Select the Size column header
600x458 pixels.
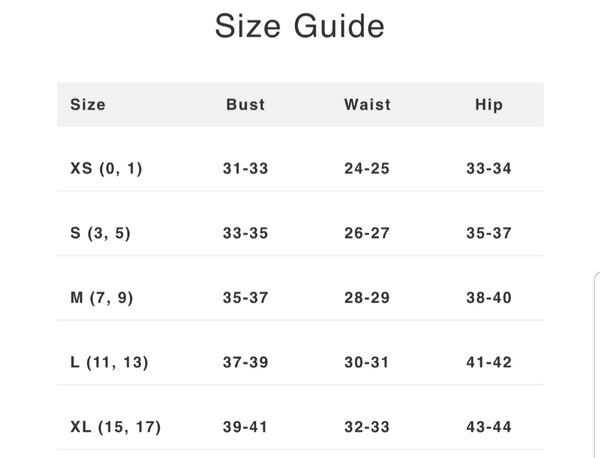click(88, 104)
